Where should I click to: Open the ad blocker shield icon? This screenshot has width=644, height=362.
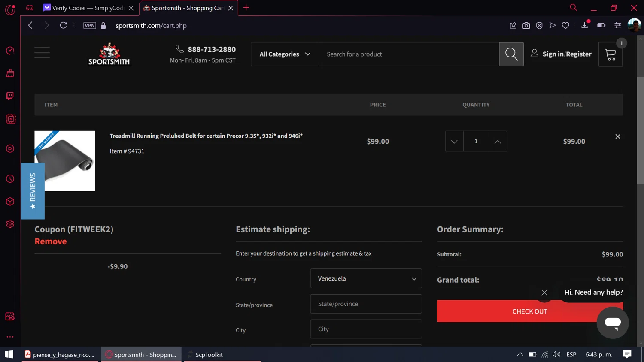point(539,25)
